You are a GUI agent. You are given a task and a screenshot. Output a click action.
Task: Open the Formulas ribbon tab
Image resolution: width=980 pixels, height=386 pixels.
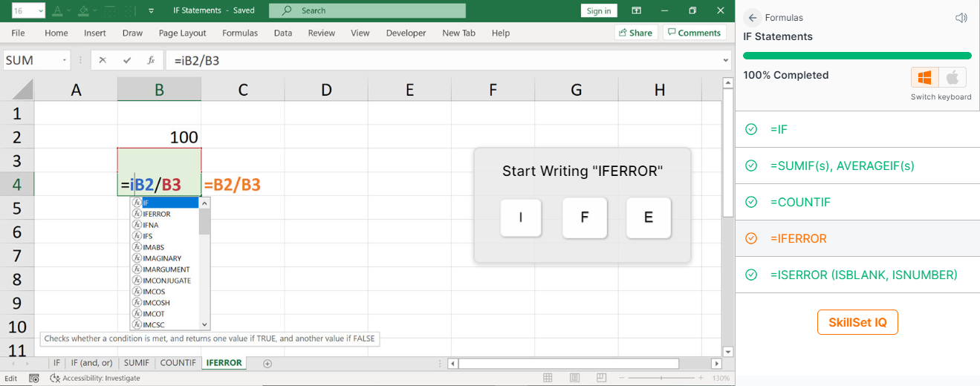240,33
